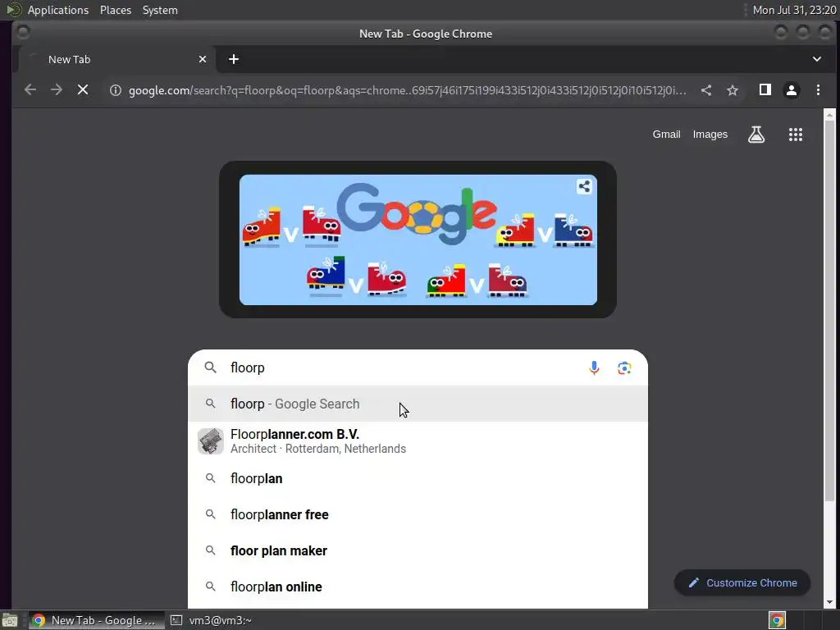The image size is (840, 630).
Task: Search by image with Google Lens
Action: pyautogui.click(x=624, y=368)
